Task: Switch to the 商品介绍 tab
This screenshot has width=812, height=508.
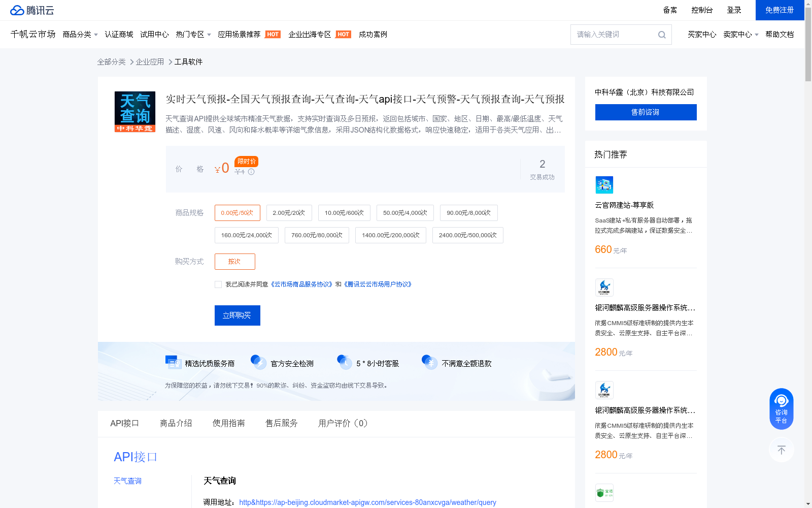Action: [176, 423]
